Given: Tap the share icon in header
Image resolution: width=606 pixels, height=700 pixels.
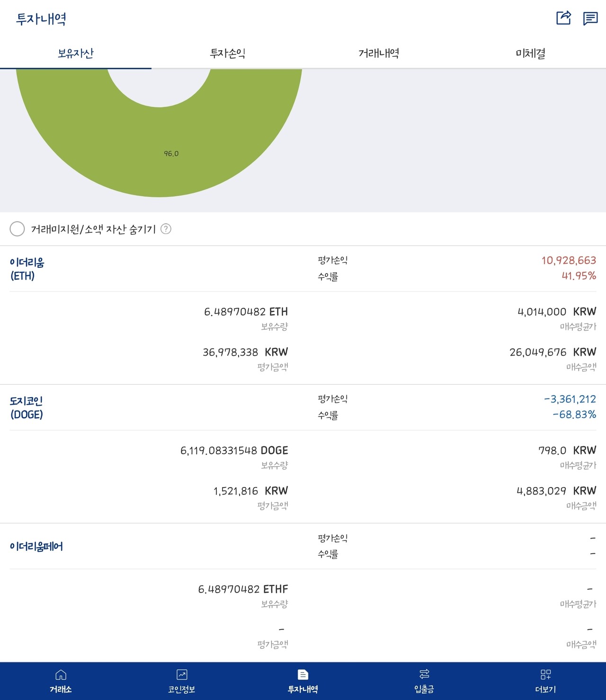Looking at the screenshot, I should click(563, 18).
